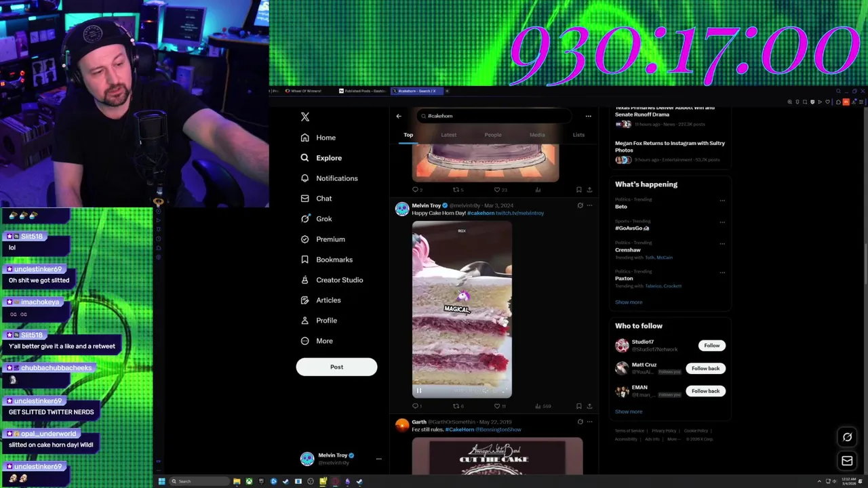Viewport: 868px width, 488px height.
Task: Share the top cake image post
Action: coord(589,190)
